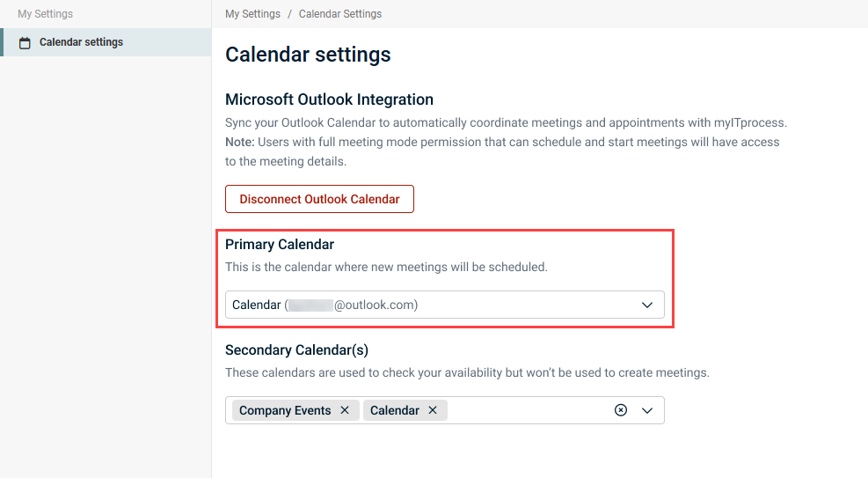Open the Primary Calendar outlook.com selection box
The height and width of the screenshot is (478, 868).
[431, 305]
